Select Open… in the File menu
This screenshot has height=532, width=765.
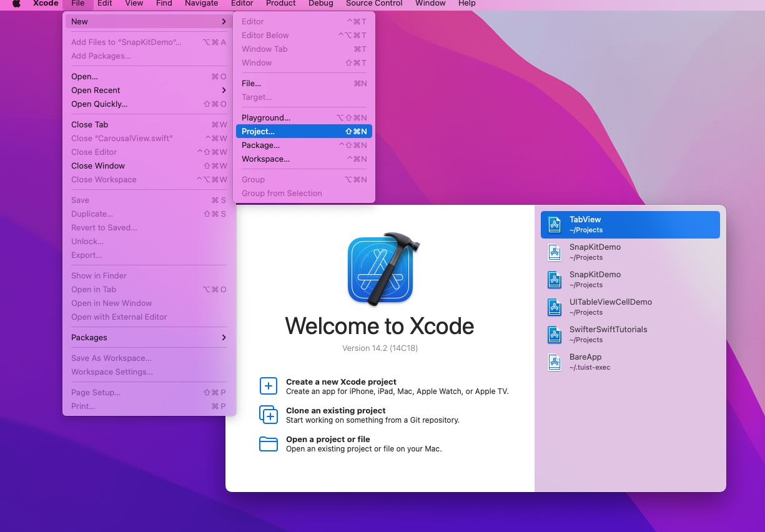coord(149,76)
